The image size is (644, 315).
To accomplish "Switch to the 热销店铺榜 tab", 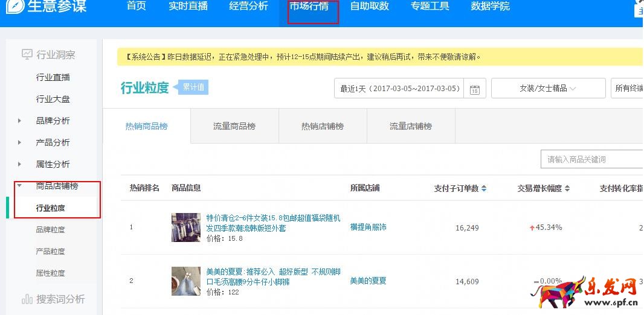I will [x=323, y=126].
